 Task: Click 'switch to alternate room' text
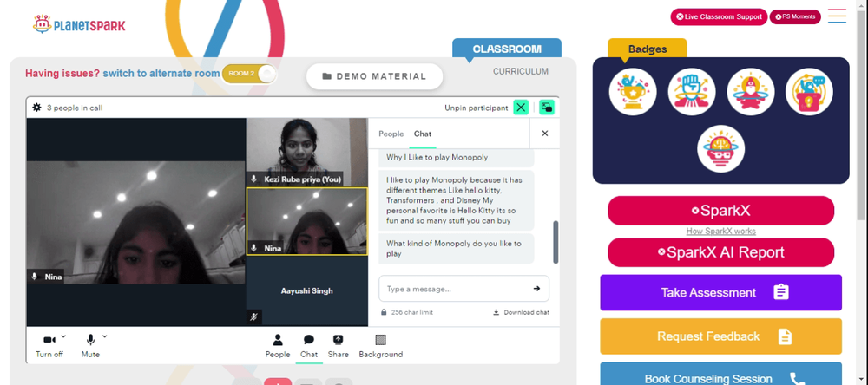161,73
